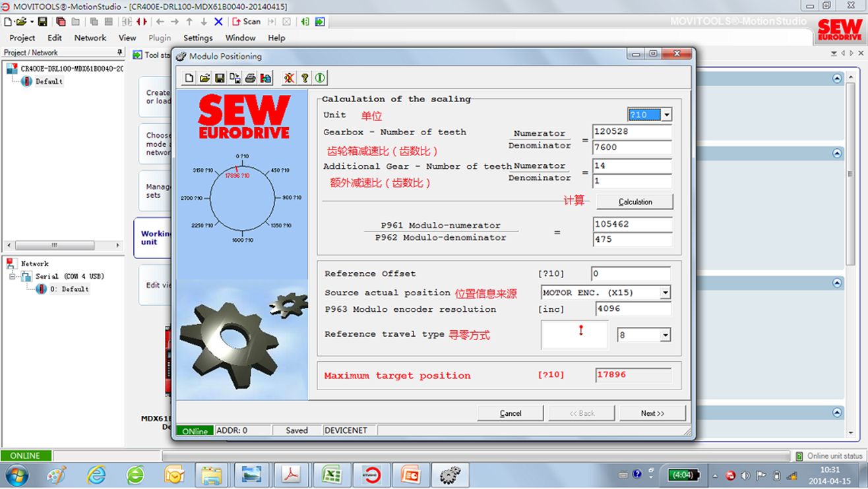The image size is (868, 489).
Task: Open the Network menu
Action: (90, 38)
